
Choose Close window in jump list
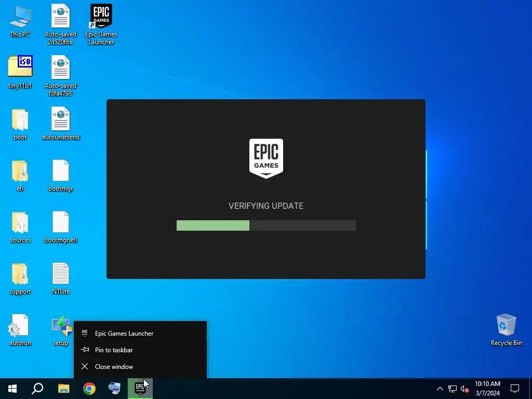point(140,366)
